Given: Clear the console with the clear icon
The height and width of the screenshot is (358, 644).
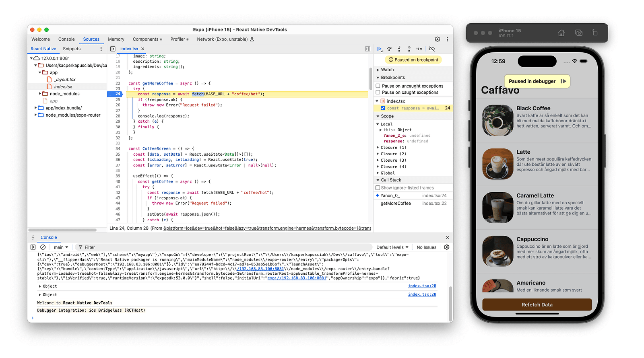Looking at the screenshot, I should 43,247.
